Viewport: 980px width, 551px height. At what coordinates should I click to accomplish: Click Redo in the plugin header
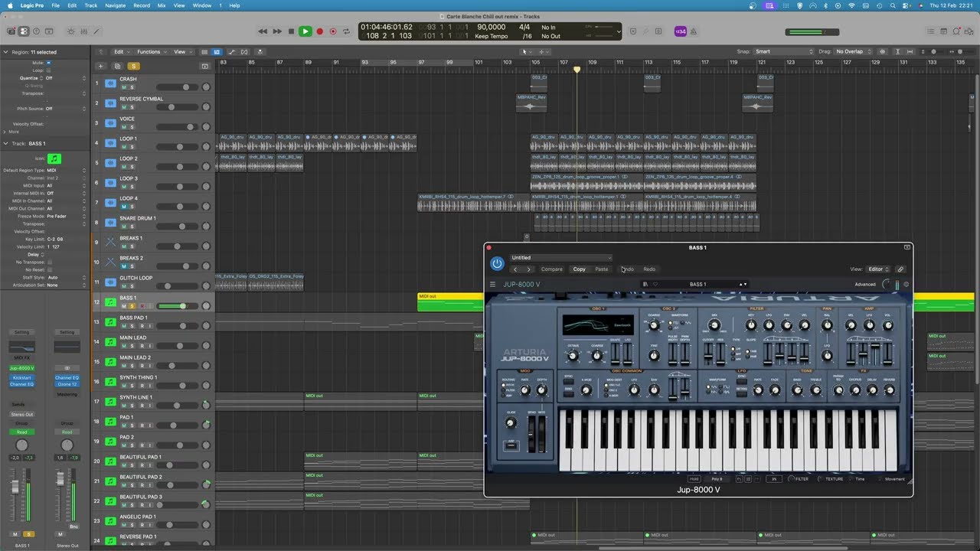coord(649,269)
